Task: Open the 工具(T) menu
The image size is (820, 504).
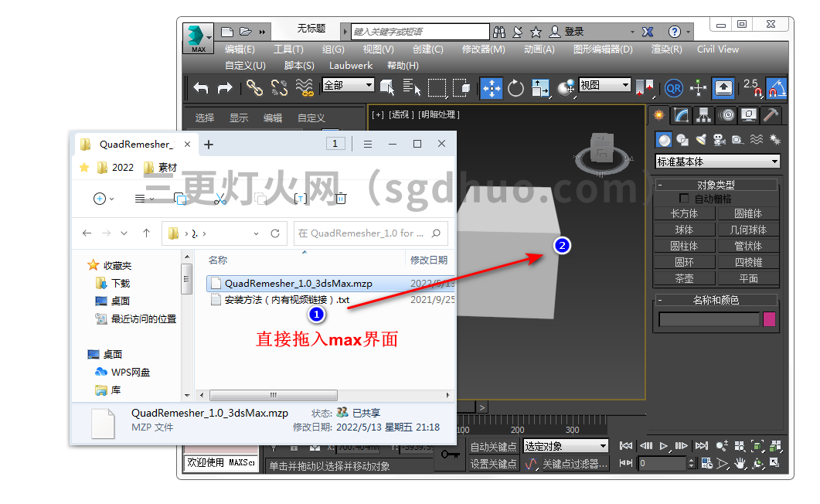Action: click(288, 49)
